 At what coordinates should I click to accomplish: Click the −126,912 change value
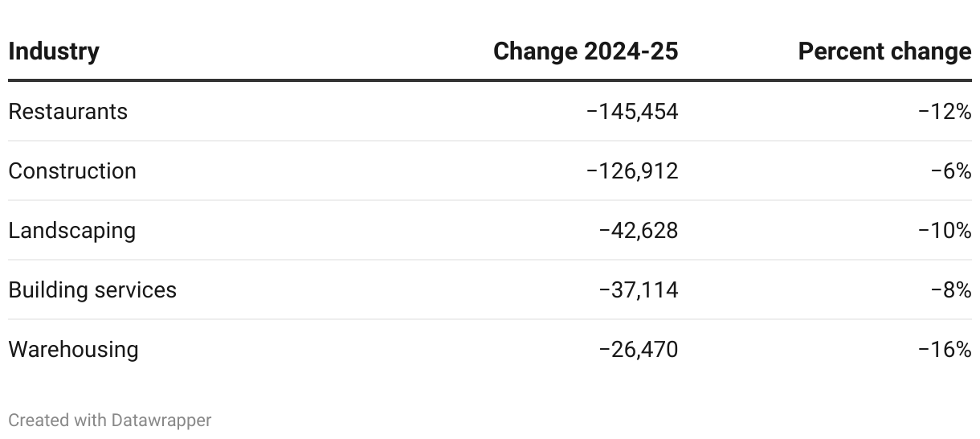[x=632, y=171]
